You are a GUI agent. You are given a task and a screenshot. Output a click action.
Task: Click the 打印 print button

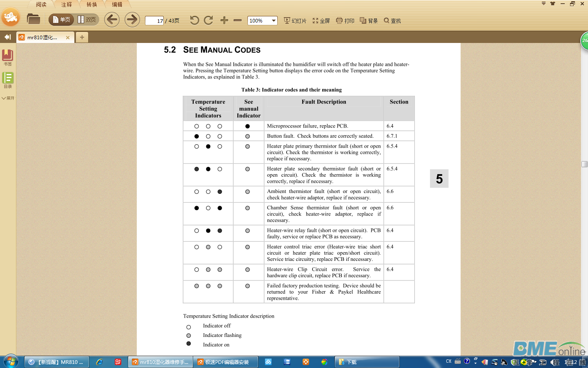(x=345, y=20)
